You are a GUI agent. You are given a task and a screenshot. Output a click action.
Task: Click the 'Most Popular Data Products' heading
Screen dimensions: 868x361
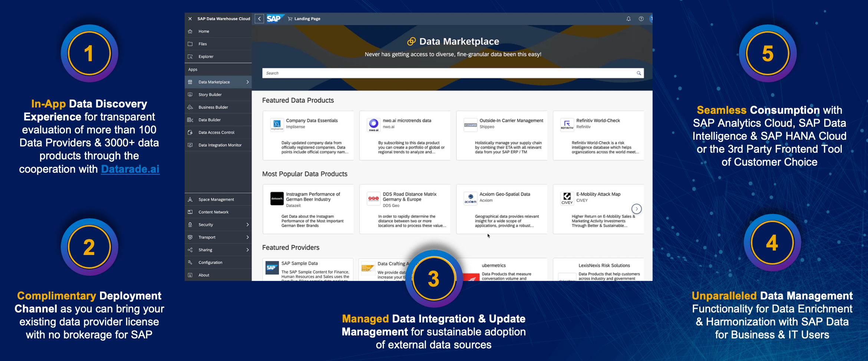[305, 174]
